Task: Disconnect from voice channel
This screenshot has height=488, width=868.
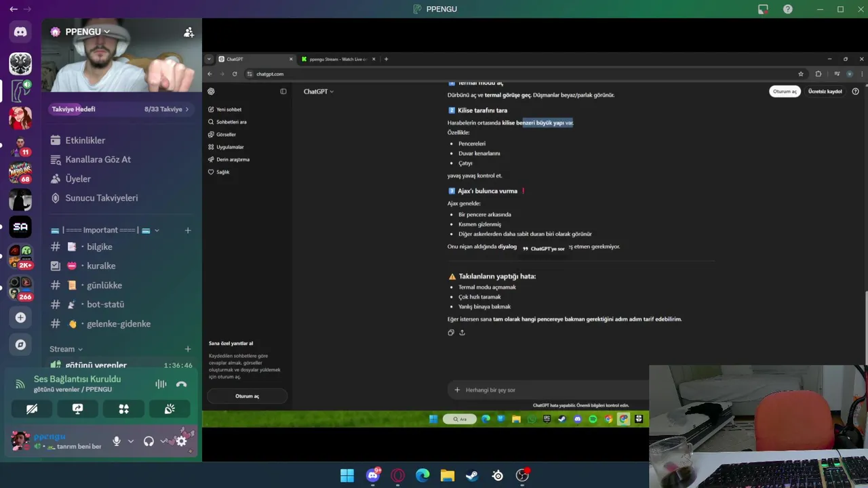Action: [x=181, y=384]
